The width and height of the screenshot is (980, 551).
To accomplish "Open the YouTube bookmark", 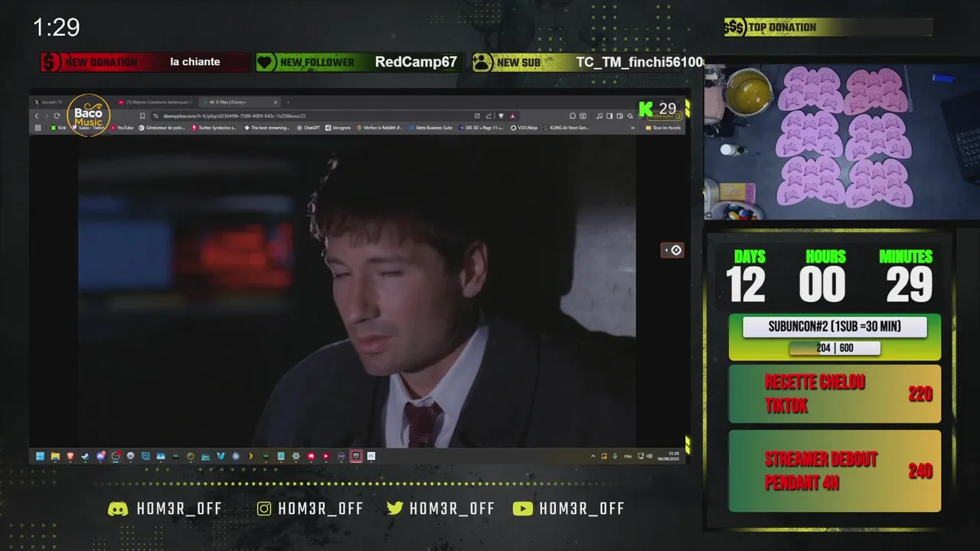I will pyautogui.click(x=122, y=128).
